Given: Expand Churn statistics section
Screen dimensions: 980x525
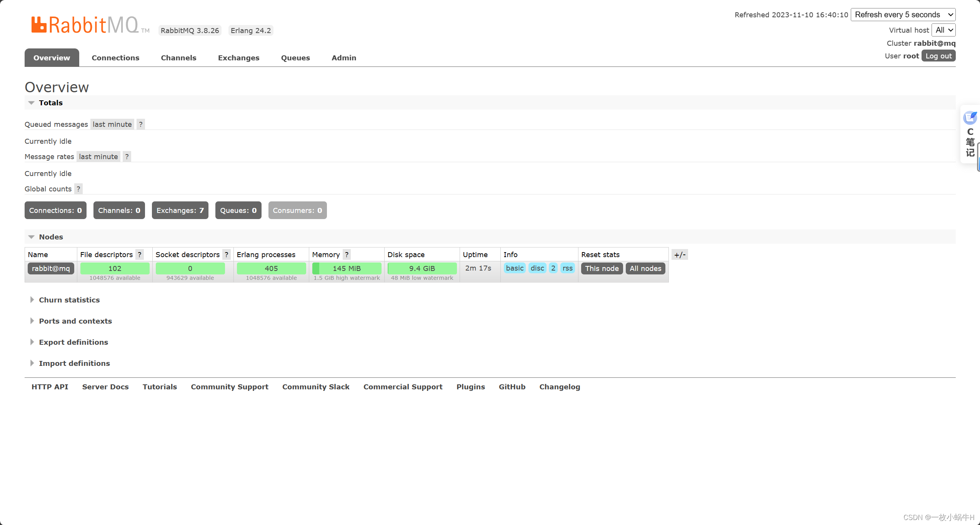Looking at the screenshot, I should point(69,300).
